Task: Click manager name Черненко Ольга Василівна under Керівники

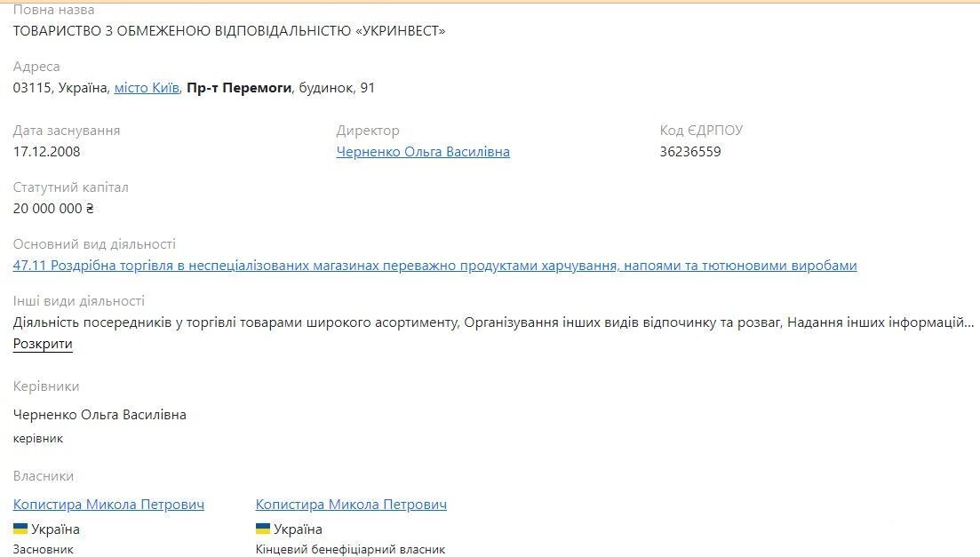Action: 100,415
